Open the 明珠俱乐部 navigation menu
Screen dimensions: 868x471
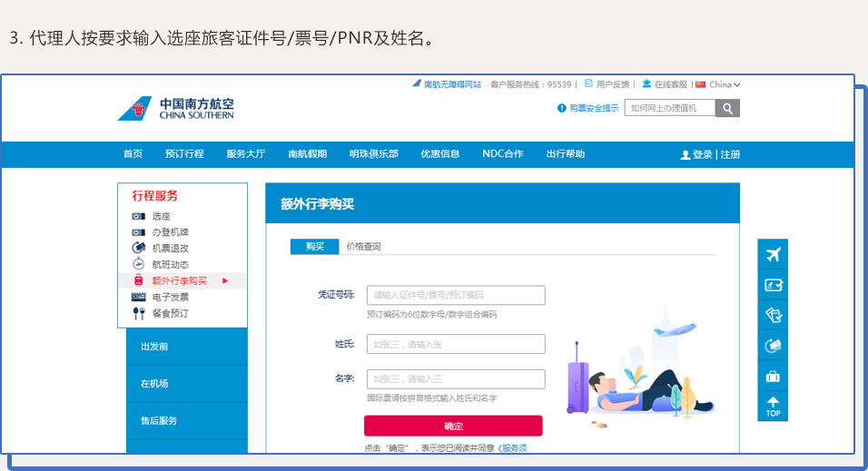pos(373,154)
